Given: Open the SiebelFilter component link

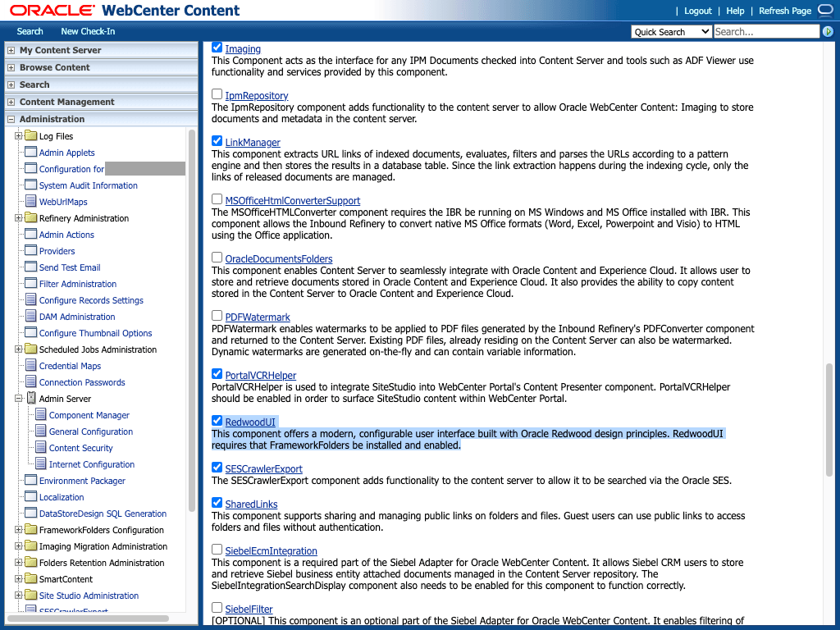Looking at the screenshot, I should (249, 609).
